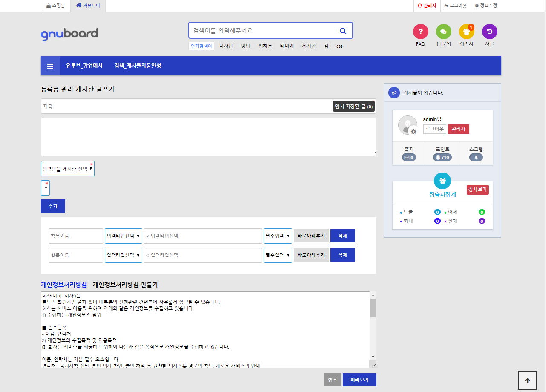Click 임시 저장된 글 (6) button
Viewport: 546px width, 392px height.
point(353,107)
